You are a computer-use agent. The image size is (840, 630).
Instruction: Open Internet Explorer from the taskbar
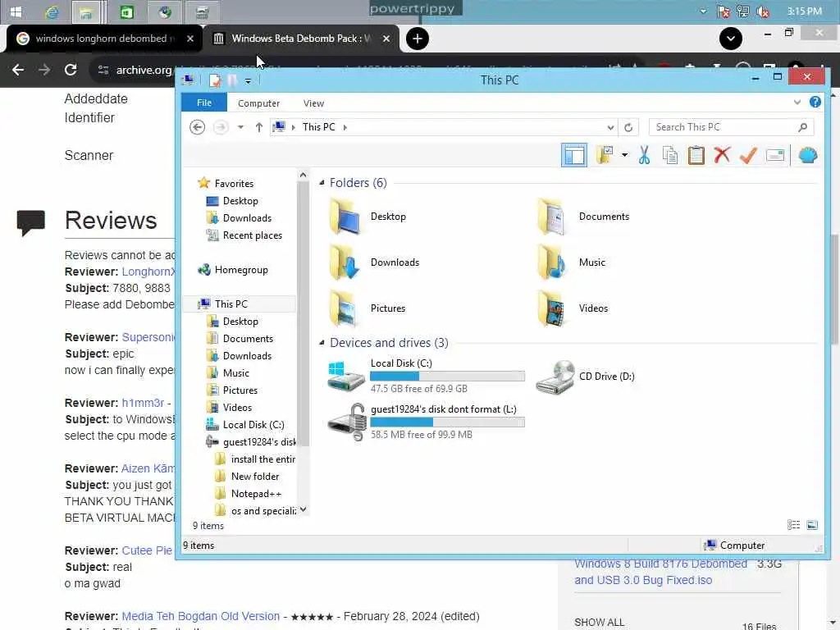pos(52,12)
